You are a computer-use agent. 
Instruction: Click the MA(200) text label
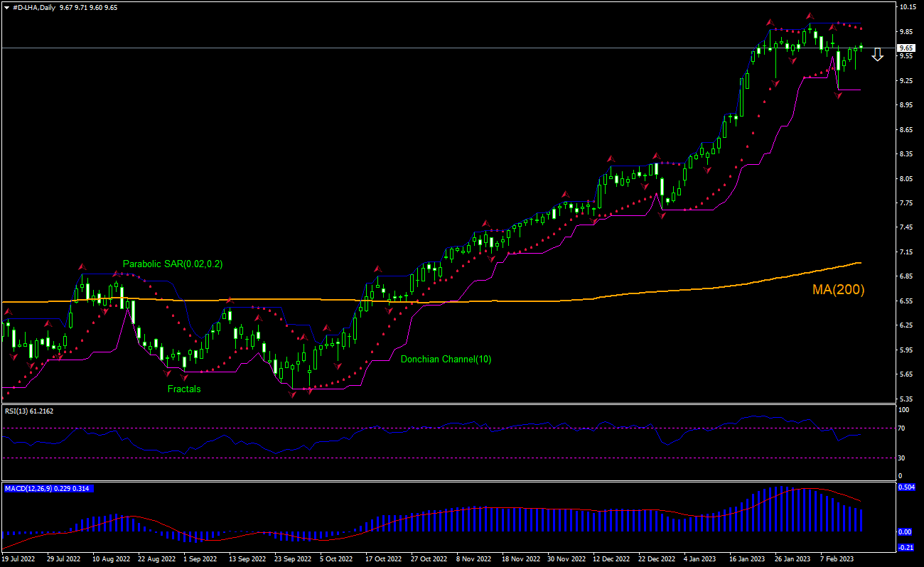pos(839,289)
